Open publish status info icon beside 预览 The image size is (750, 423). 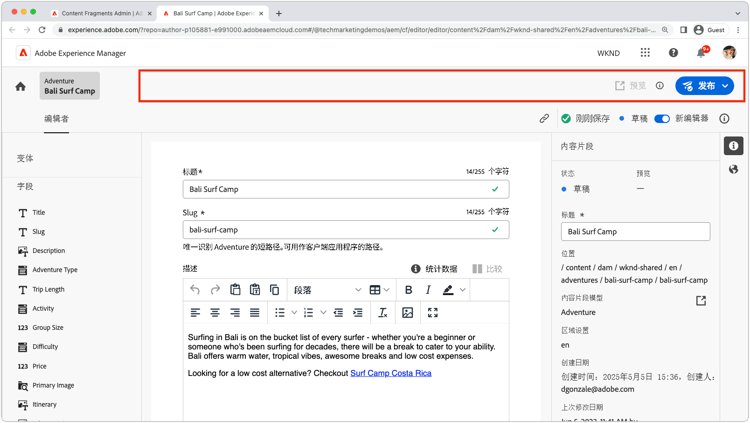coord(660,86)
